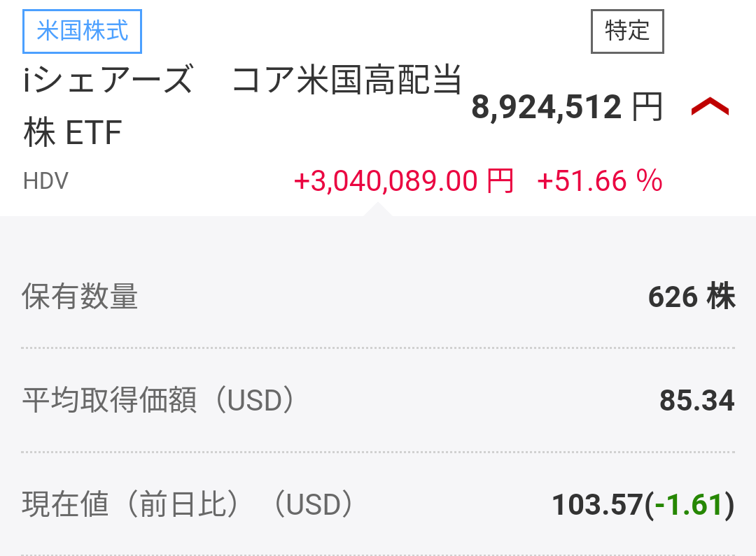Click the 85.34 average acquisition price

click(696, 401)
